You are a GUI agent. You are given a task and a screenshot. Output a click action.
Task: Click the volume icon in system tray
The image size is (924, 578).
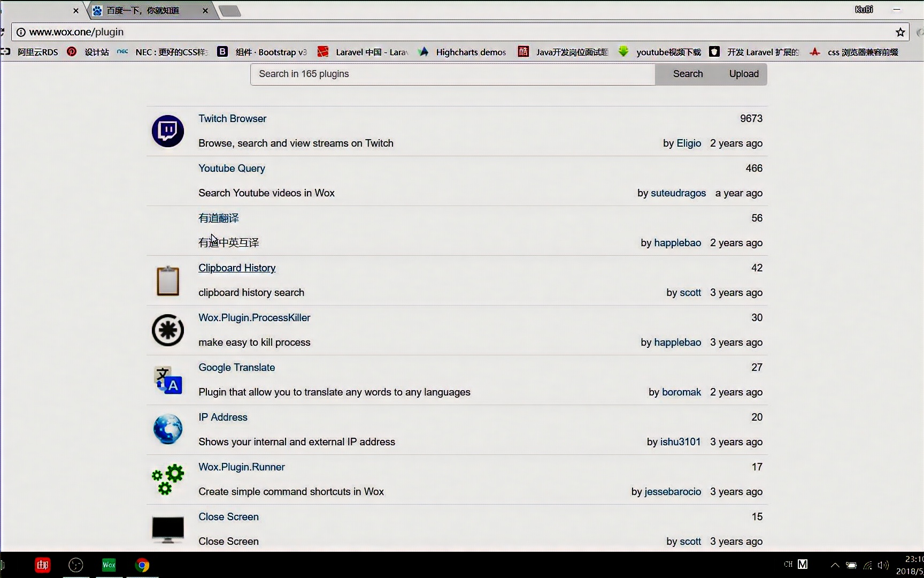(883, 565)
